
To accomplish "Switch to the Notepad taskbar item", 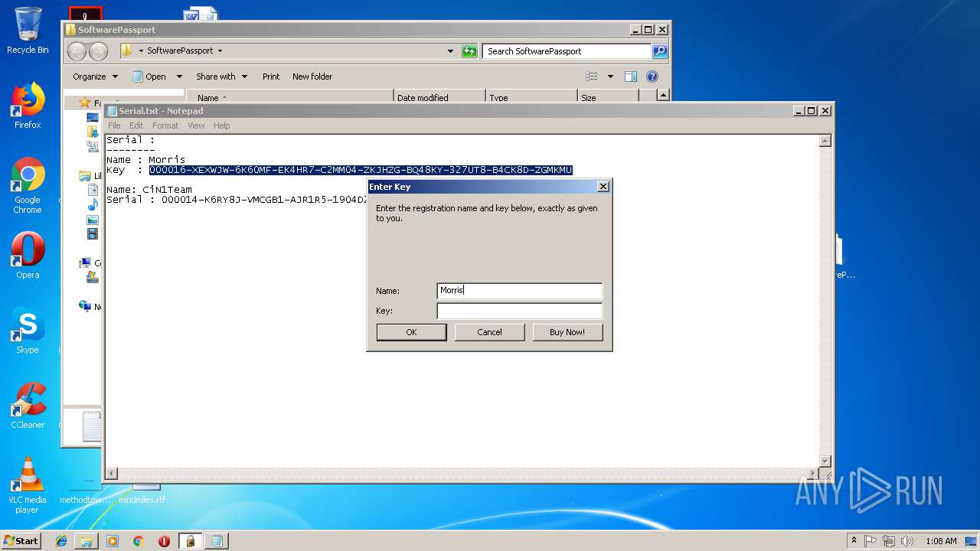I will (217, 541).
